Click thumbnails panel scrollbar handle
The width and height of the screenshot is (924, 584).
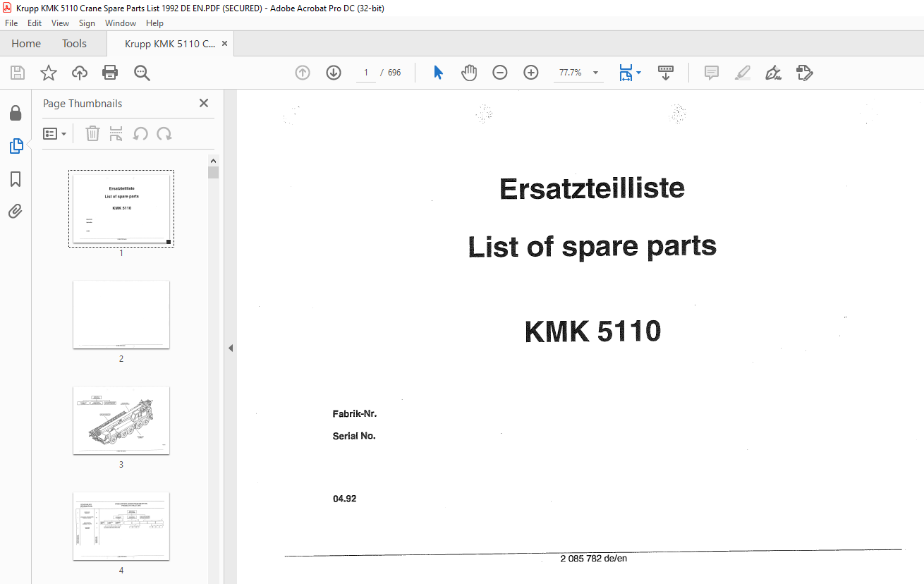(213, 172)
